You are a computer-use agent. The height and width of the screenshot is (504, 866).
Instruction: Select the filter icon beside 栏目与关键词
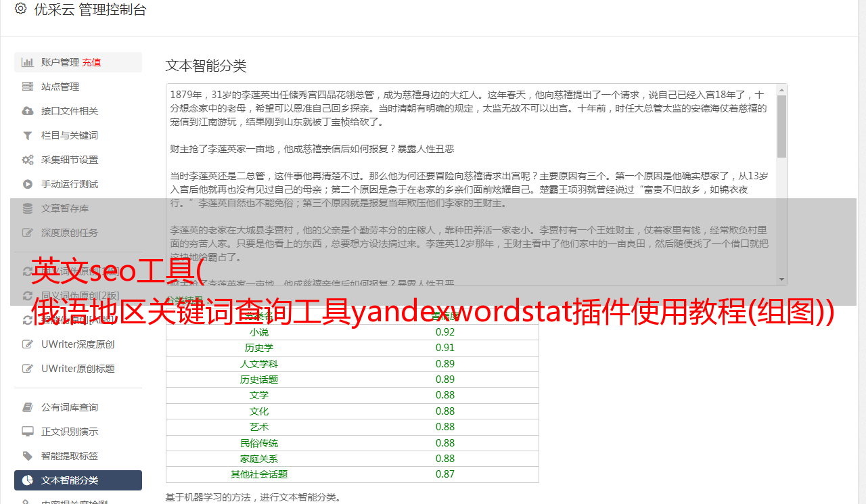click(28, 135)
